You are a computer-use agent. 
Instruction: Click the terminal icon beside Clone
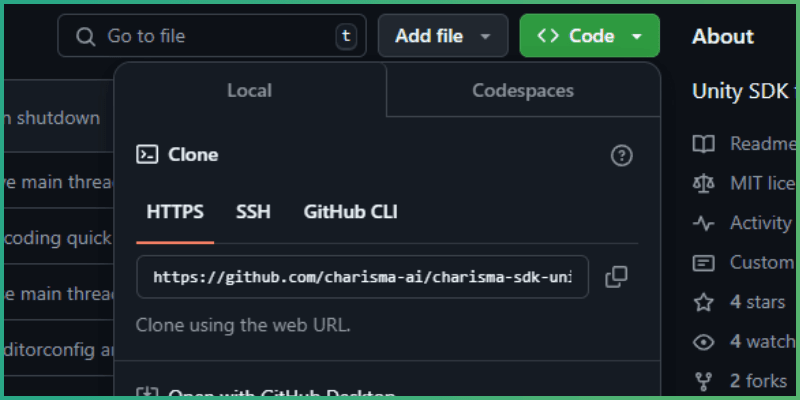147,155
